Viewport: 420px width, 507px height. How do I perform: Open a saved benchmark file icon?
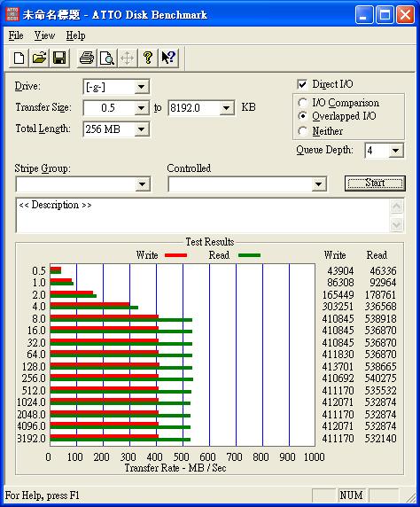tap(39, 58)
